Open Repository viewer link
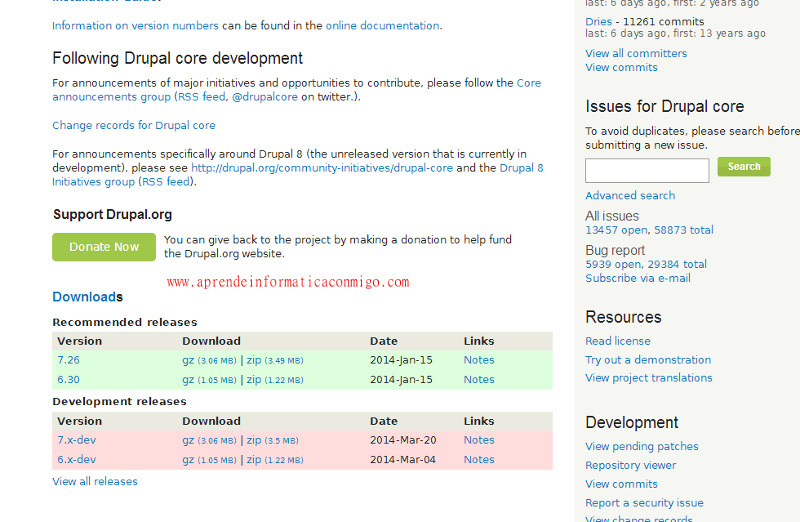The height and width of the screenshot is (522, 800). tap(631, 465)
